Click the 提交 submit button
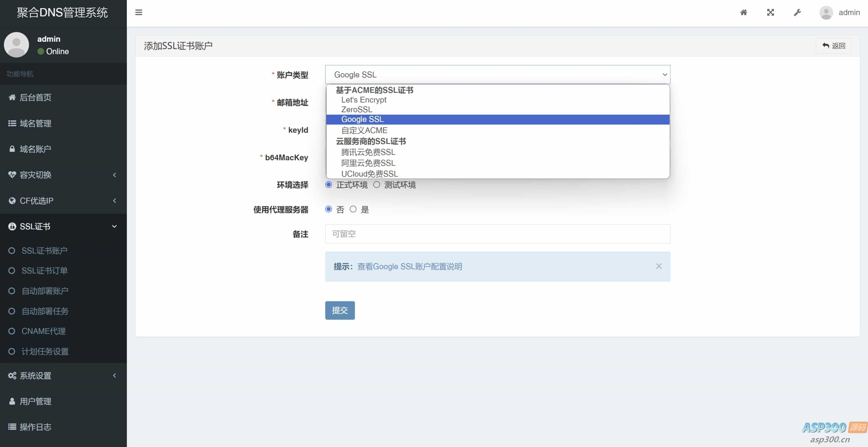 (x=340, y=310)
